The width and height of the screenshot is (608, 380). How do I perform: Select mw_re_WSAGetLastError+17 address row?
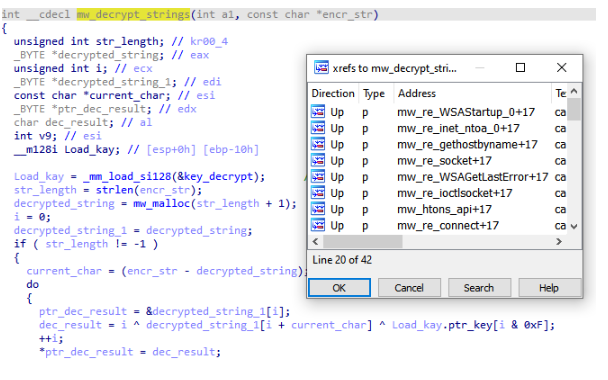coord(473,177)
